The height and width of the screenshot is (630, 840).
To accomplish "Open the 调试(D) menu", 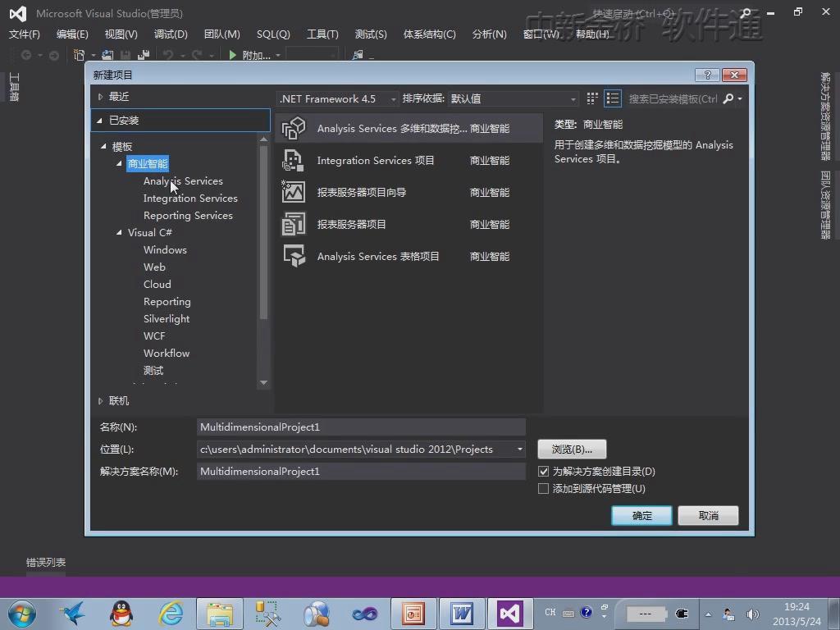I will (171, 34).
